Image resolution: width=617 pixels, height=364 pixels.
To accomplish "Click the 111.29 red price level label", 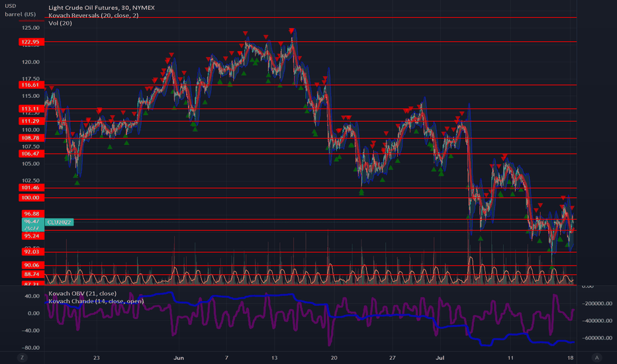I will pyautogui.click(x=31, y=121).
